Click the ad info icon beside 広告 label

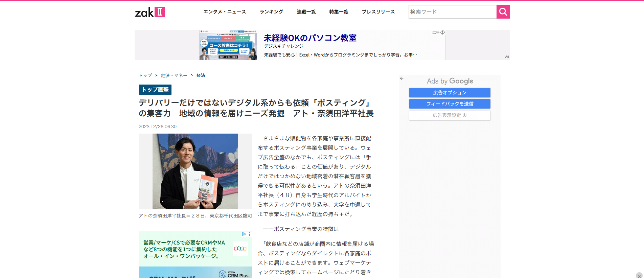pos(442,32)
